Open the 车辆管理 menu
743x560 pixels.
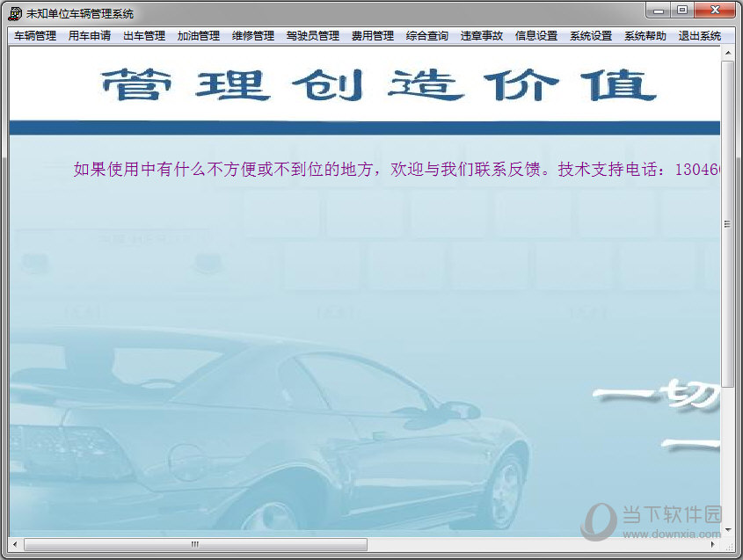[x=35, y=36]
